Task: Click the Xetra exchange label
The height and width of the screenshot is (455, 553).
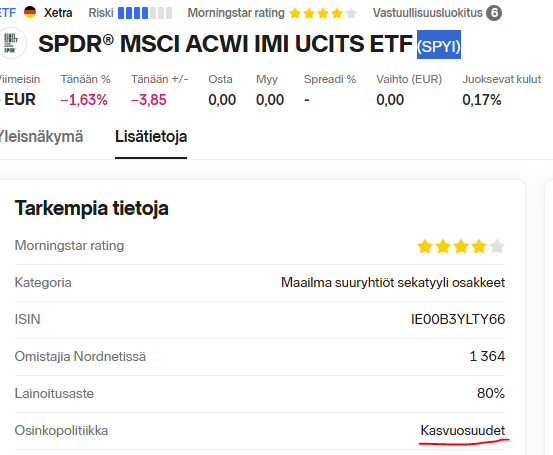Action: pos(58,13)
